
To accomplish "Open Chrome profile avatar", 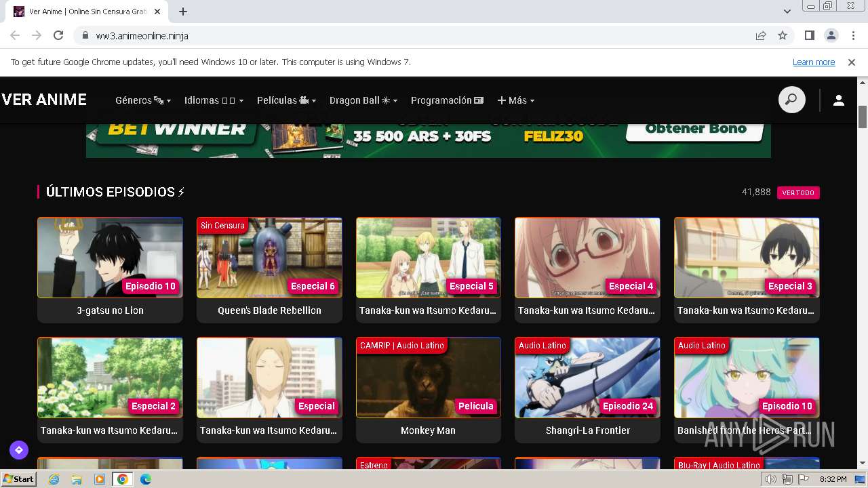I will [831, 35].
